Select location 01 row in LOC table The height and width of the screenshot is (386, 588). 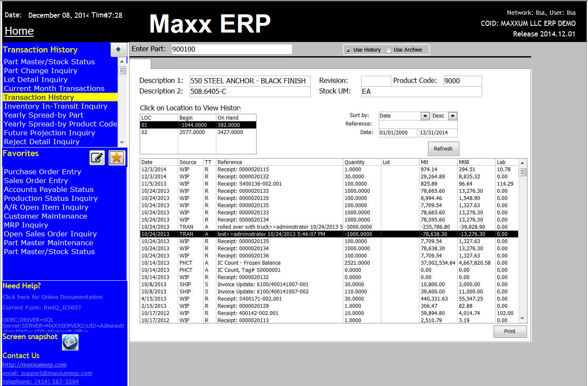click(x=198, y=125)
